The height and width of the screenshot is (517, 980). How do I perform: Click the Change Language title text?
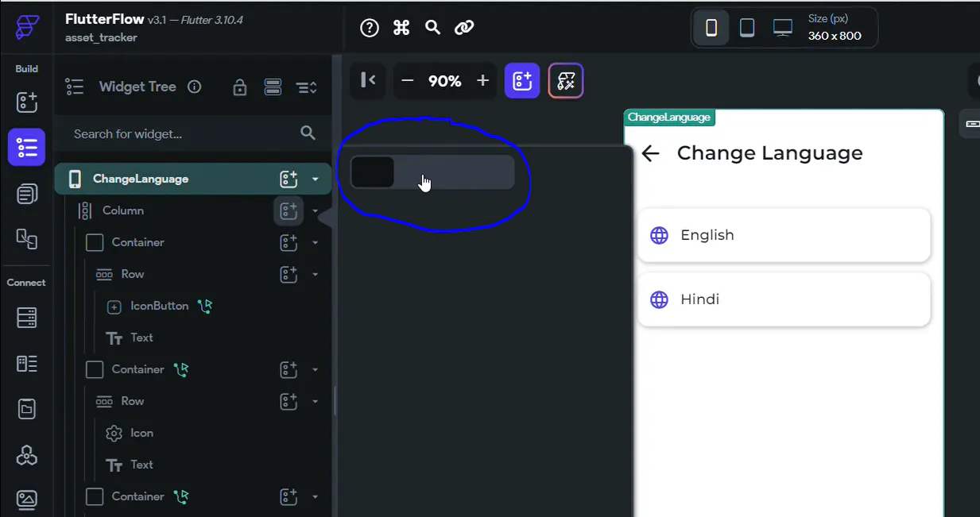pos(769,152)
